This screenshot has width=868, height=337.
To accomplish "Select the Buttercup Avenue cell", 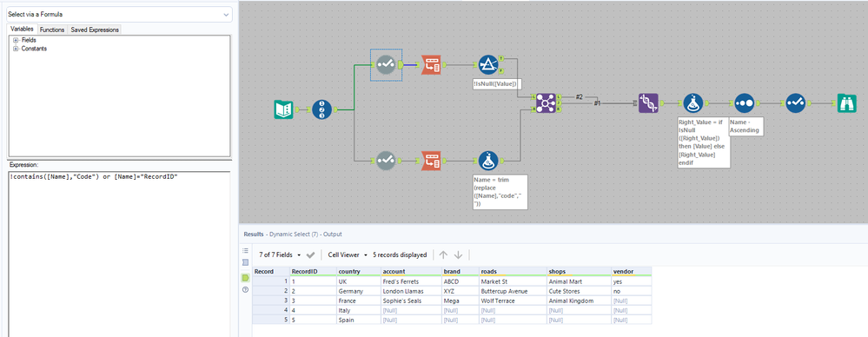I will click(x=513, y=291).
